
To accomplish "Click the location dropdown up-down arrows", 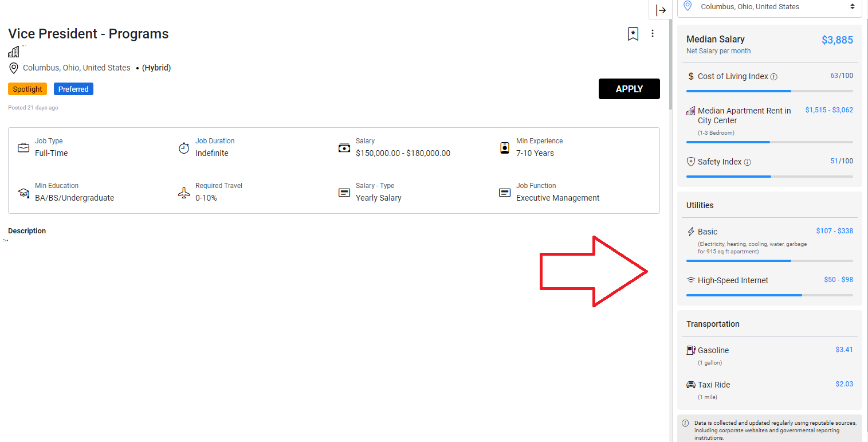I will click(853, 7).
